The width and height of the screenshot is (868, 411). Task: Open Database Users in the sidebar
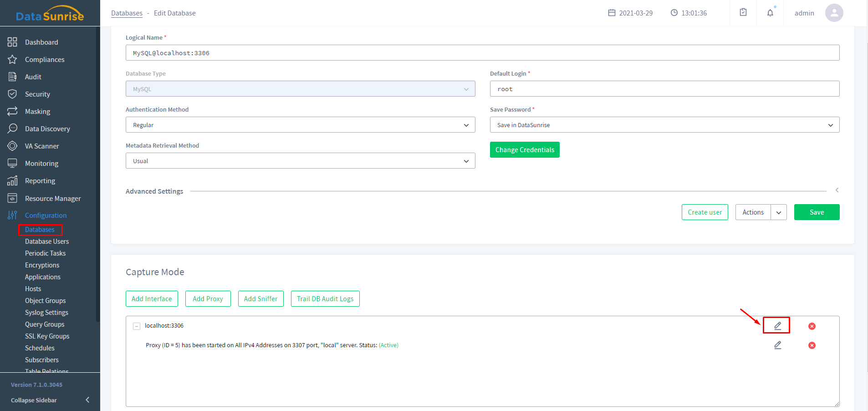tap(47, 241)
